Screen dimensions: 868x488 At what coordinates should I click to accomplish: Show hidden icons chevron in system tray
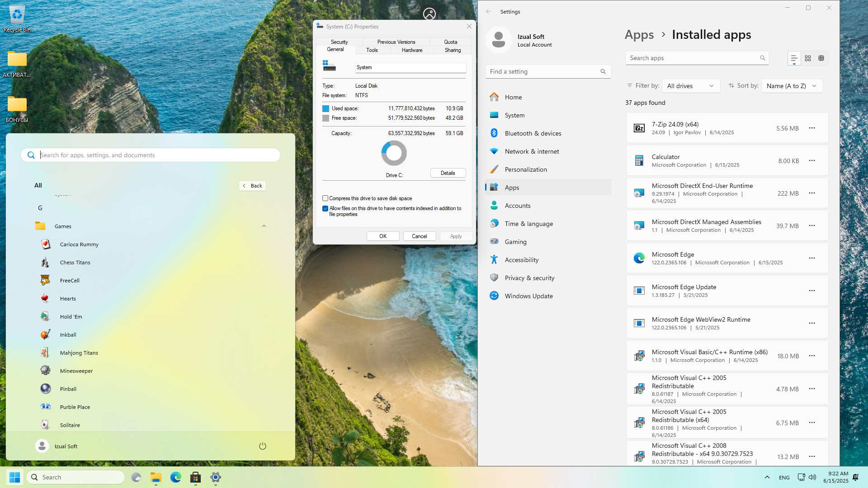[x=767, y=477]
